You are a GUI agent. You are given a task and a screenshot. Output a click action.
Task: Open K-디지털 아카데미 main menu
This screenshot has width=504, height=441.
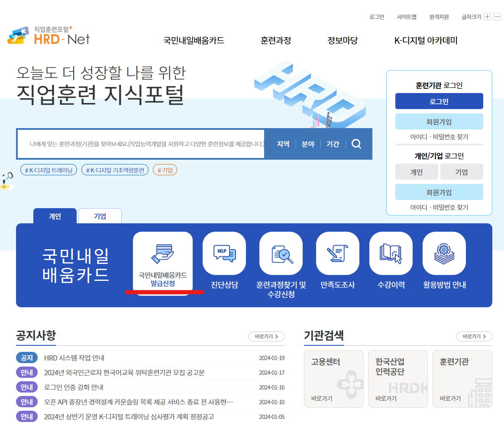click(426, 41)
